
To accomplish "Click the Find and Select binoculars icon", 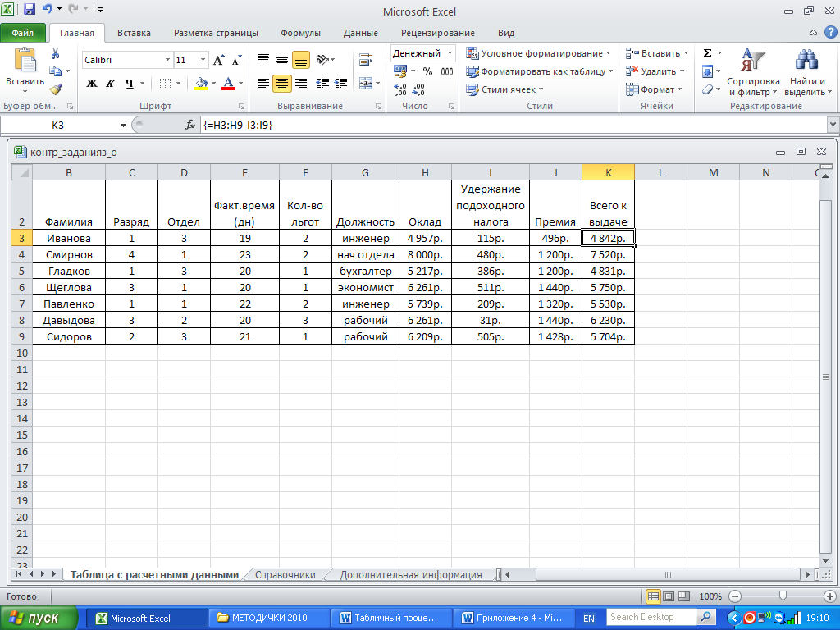I will pyautogui.click(x=807, y=59).
